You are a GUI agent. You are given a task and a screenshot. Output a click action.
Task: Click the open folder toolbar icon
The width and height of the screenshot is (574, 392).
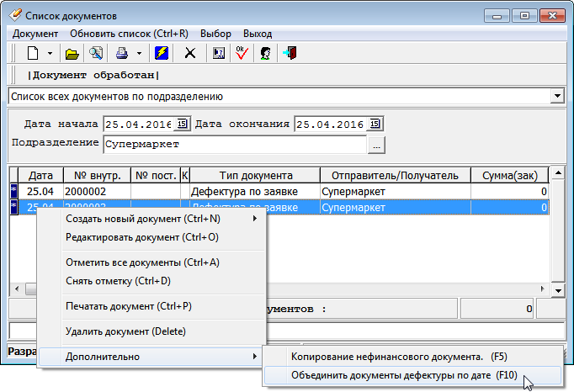click(x=72, y=54)
